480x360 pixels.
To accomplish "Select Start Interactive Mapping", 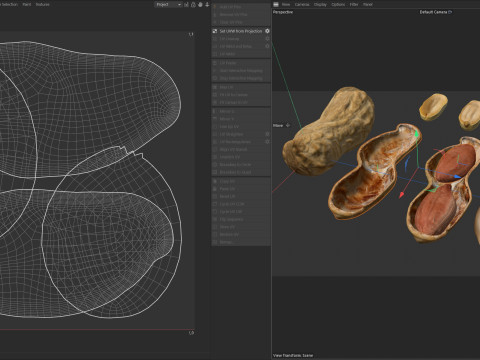I will (241, 71).
